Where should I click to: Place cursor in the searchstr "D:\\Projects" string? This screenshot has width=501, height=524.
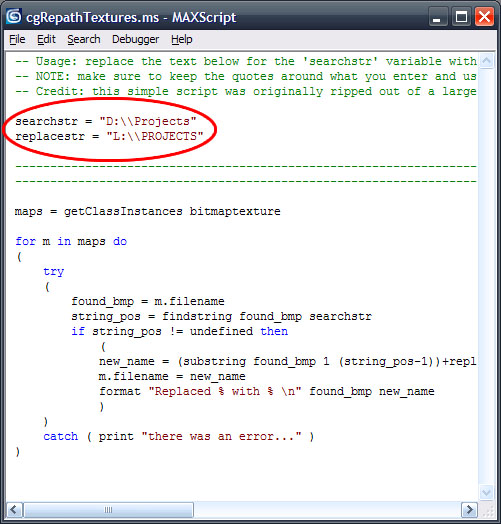(148, 121)
